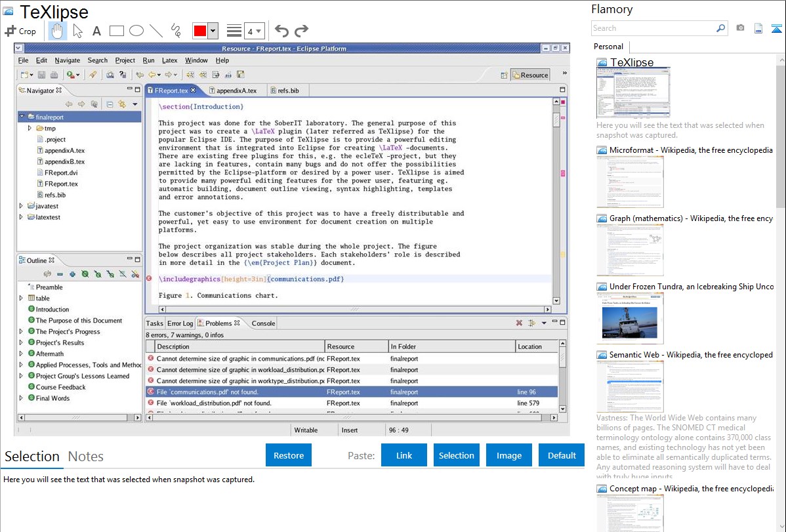Screen dimensions: 786x532
Task: Click the red color swatch
Action: [x=200, y=31]
